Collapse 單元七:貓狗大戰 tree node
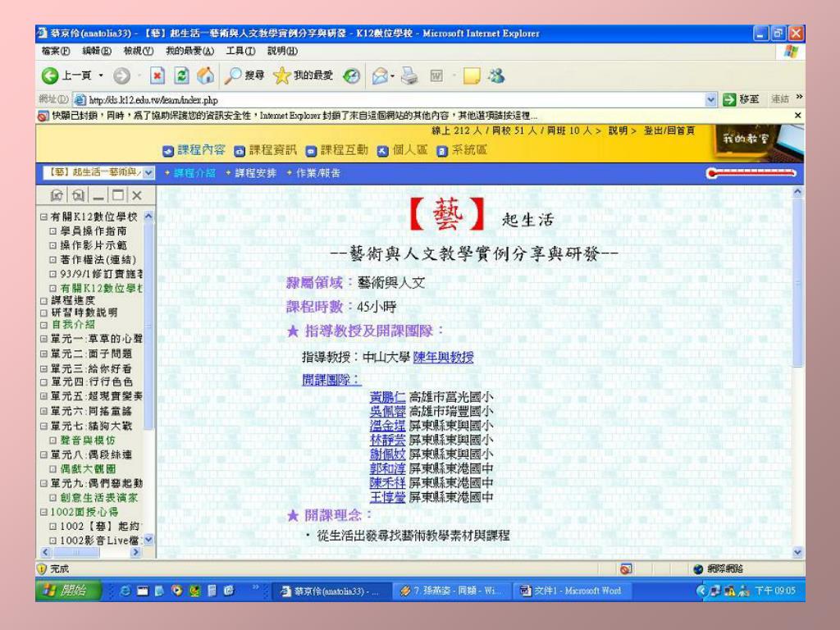Screen dimensions: 840x630 tap(43, 427)
